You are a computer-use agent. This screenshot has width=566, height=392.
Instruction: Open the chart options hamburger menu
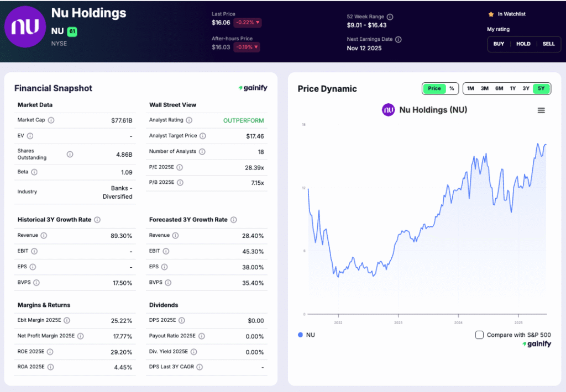coord(541,110)
